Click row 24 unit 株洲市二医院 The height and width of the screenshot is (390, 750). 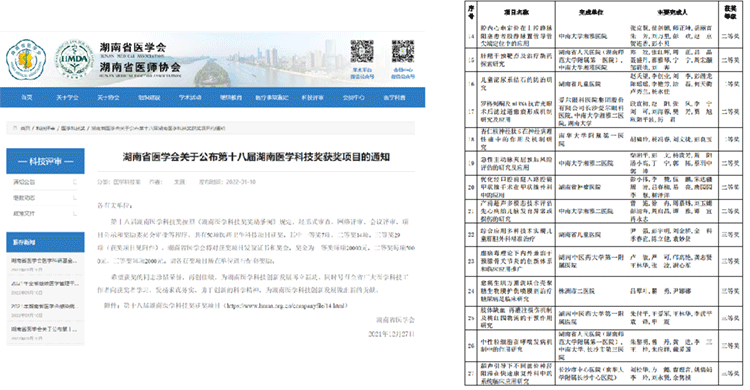pyautogui.click(x=577, y=291)
